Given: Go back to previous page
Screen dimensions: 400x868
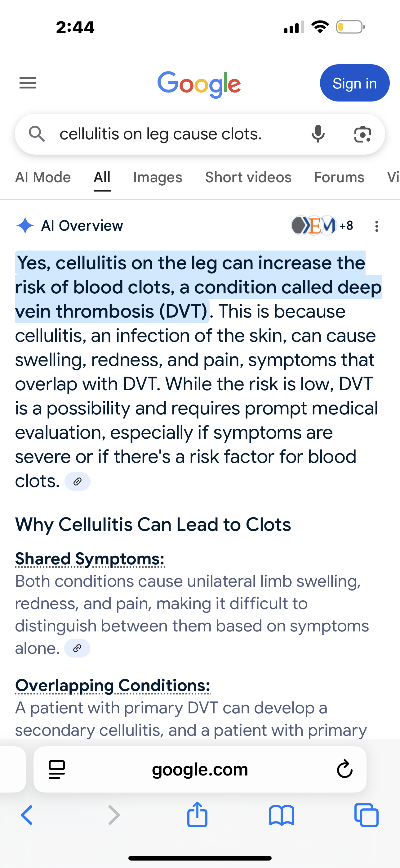Looking at the screenshot, I should 27,815.
